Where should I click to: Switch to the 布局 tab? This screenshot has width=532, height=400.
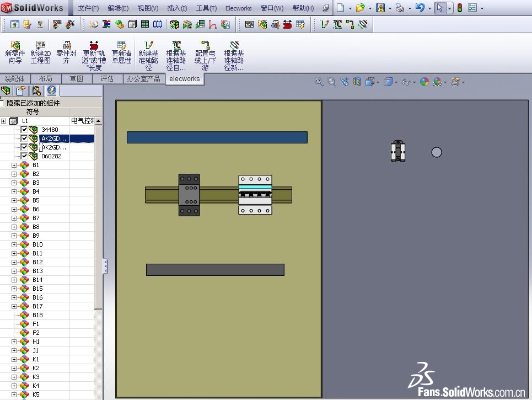coord(45,79)
